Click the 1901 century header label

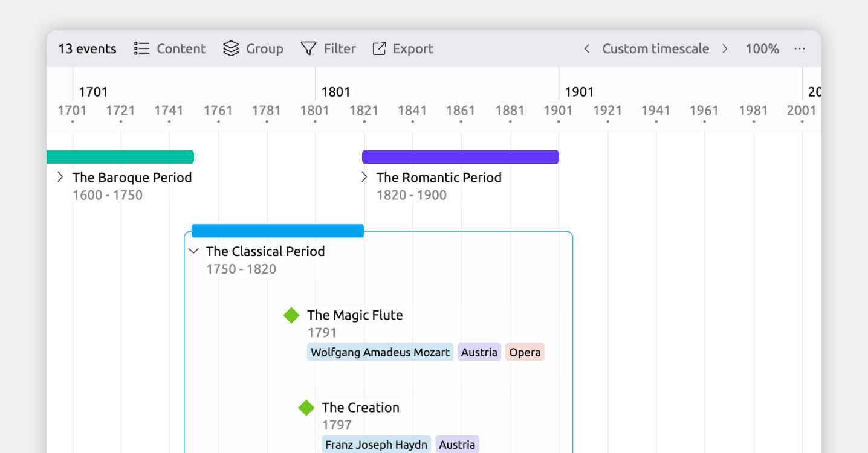coord(579,92)
